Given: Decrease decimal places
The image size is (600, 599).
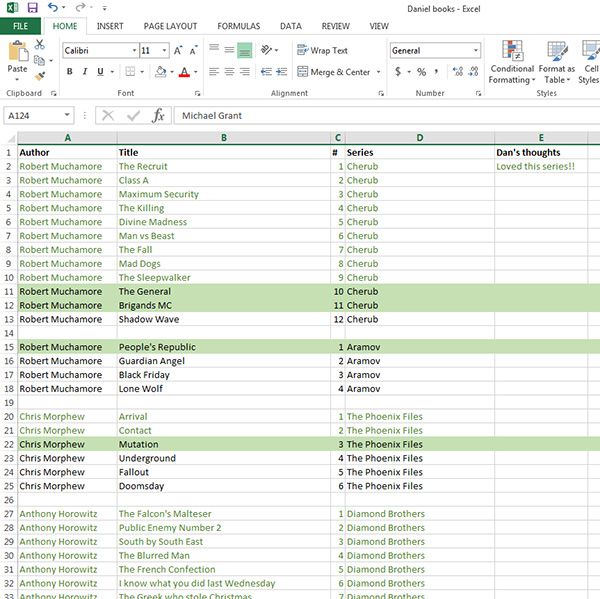Looking at the screenshot, I should pyautogui.click(x=473, y=72).
